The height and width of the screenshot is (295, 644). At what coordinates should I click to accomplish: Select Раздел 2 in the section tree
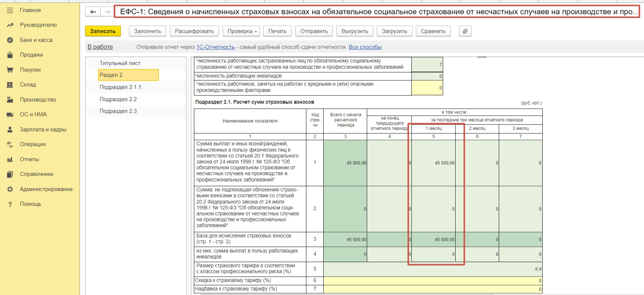[x=128, y=75]
